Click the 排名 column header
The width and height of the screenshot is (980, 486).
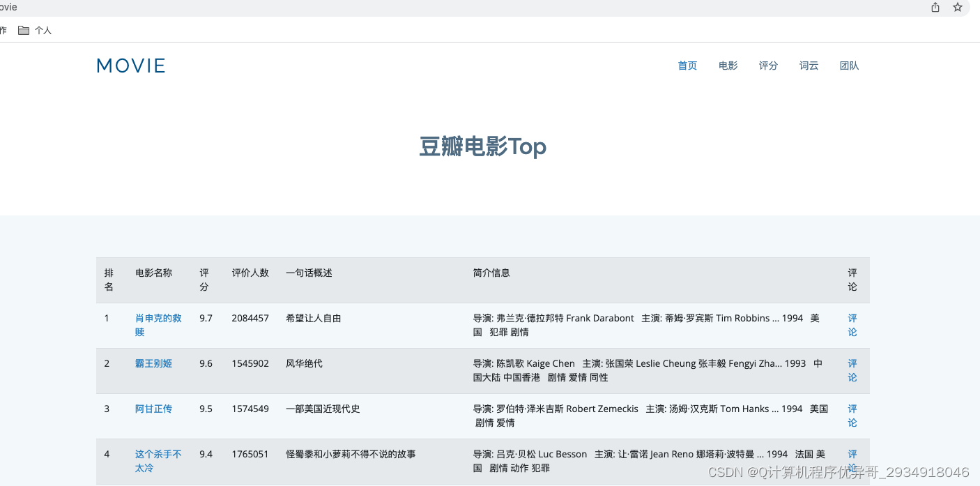tap(109, 280)
